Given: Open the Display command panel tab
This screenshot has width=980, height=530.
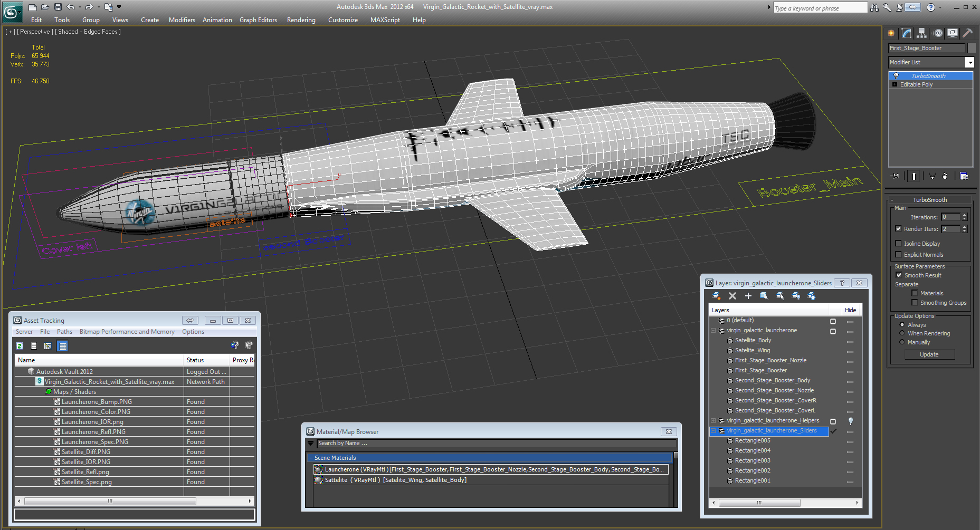Looking at the screenshot, I should point(953,33).
